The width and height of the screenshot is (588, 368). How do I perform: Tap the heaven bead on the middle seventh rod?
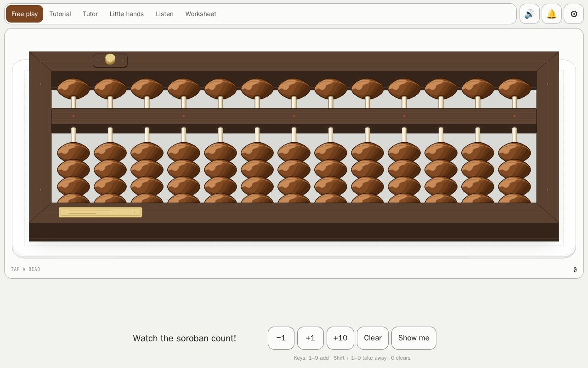(294, 89)
